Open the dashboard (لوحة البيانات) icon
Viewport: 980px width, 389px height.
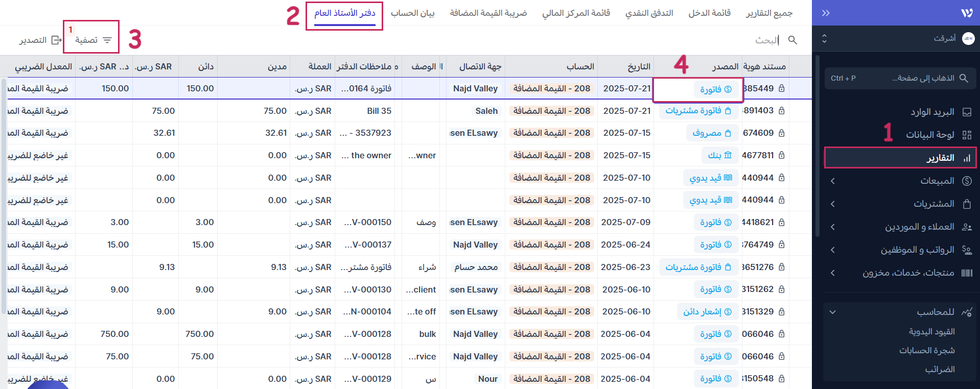967,135
